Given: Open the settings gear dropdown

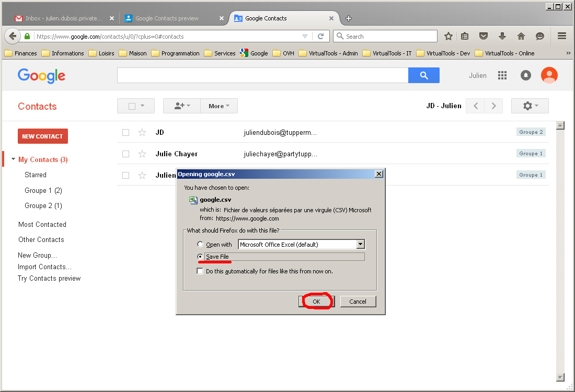Looking at the screenshot, I should click(530, 106).
